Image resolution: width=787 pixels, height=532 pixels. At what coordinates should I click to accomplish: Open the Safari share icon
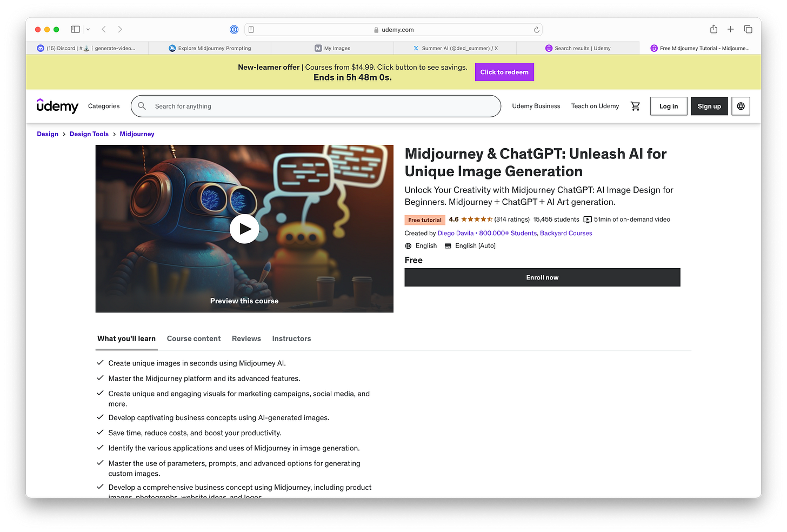[713, 29]
